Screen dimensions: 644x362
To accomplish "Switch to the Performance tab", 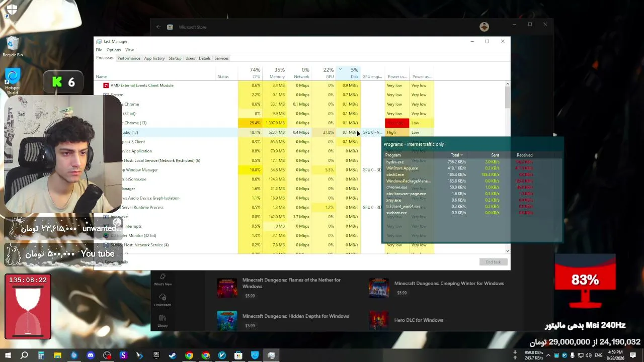I will pos(129,58).
